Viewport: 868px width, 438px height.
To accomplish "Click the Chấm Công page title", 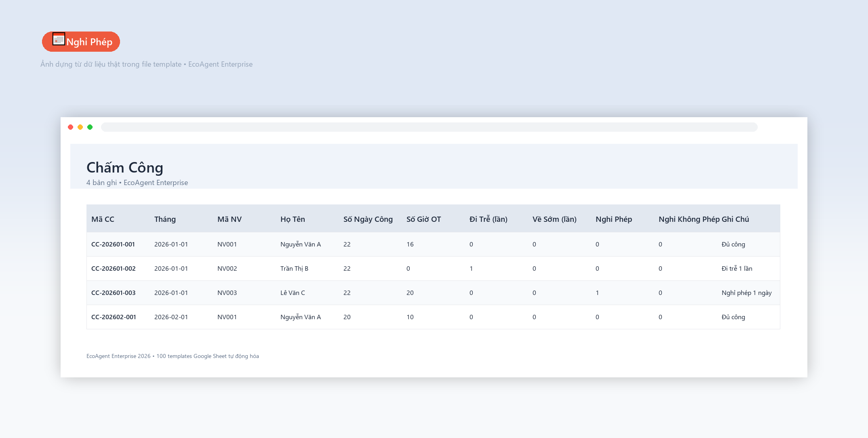I will 125,168.
